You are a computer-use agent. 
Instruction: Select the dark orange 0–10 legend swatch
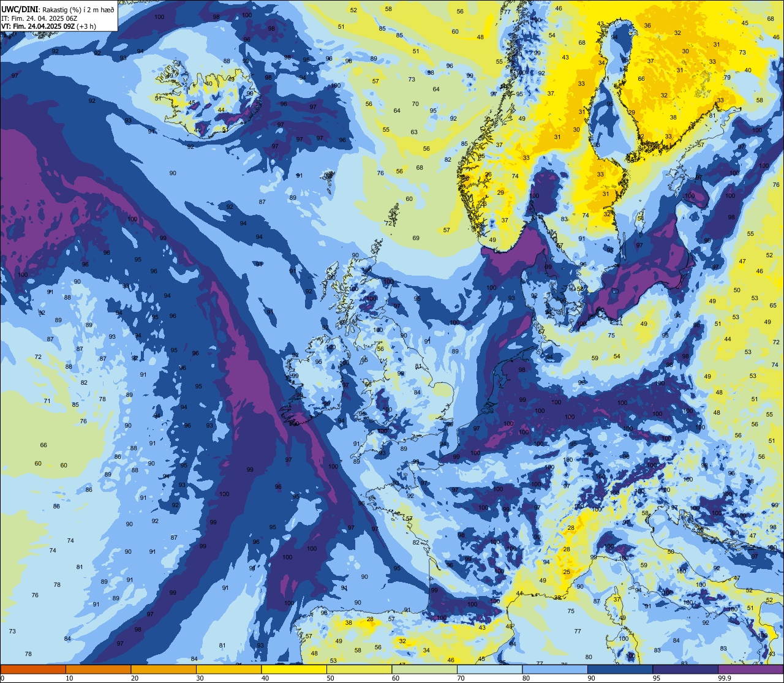click(33, 669)
